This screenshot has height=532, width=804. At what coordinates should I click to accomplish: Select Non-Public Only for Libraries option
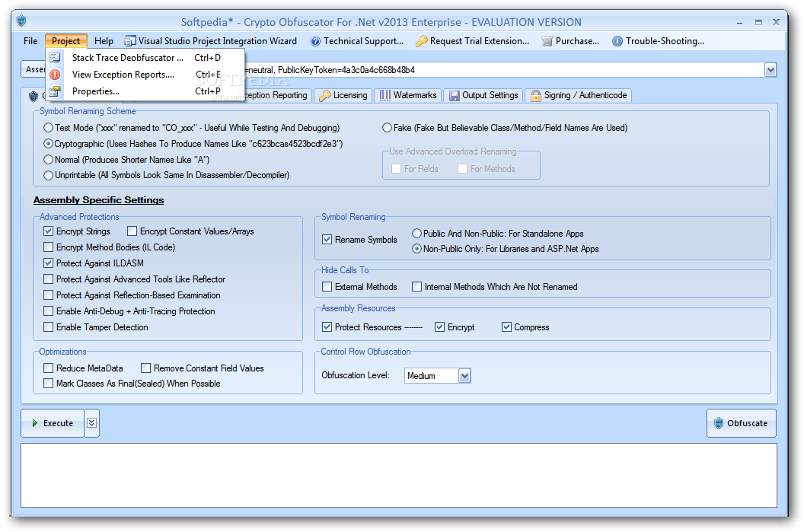point(417,249)
